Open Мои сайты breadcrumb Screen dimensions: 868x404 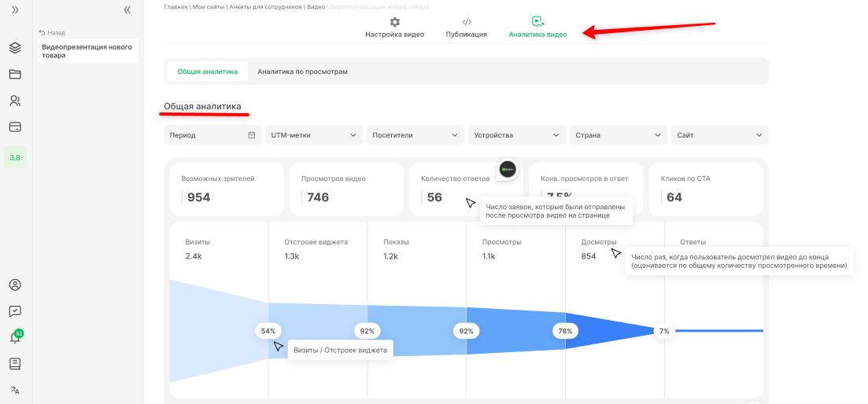[206, 6]
